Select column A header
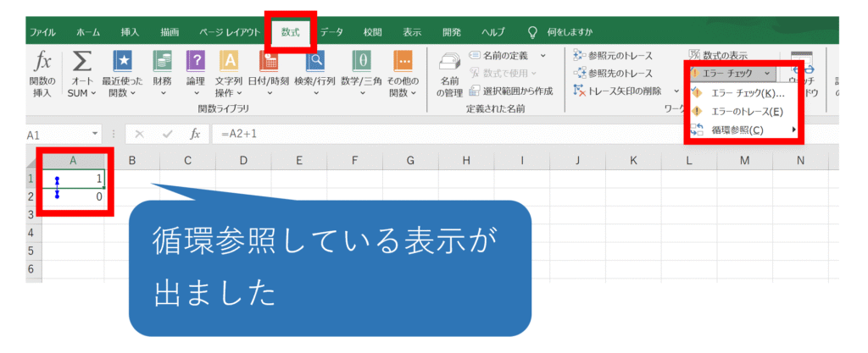 (x=74, y=161)
